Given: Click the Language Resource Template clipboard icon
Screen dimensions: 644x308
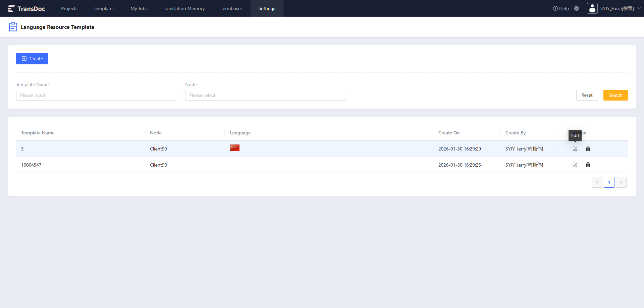Looking at the screenshot, I should coord(13,27).
